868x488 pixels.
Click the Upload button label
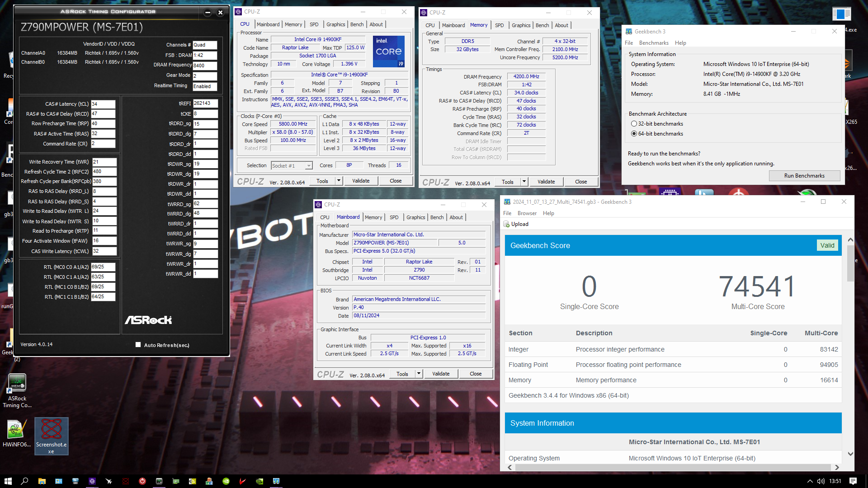(x=519, y=224)
